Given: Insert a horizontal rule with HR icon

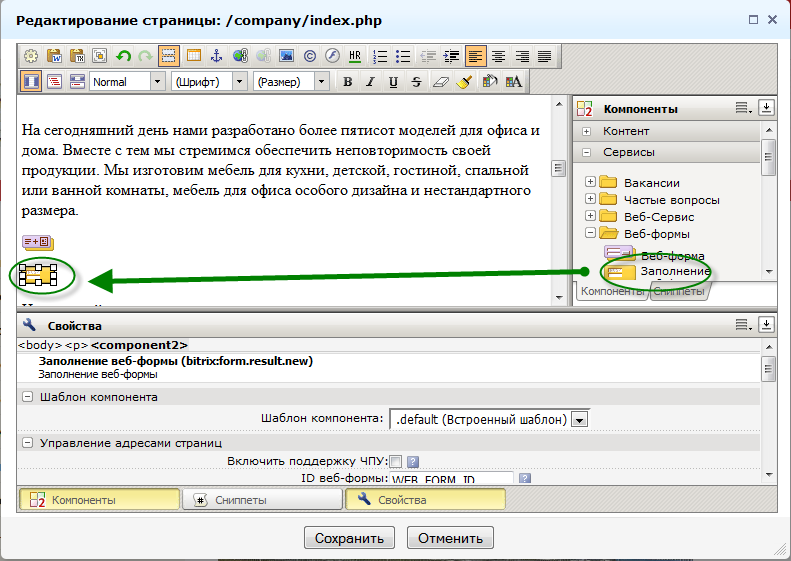Looking at the screenshot, I should point(355,57).
